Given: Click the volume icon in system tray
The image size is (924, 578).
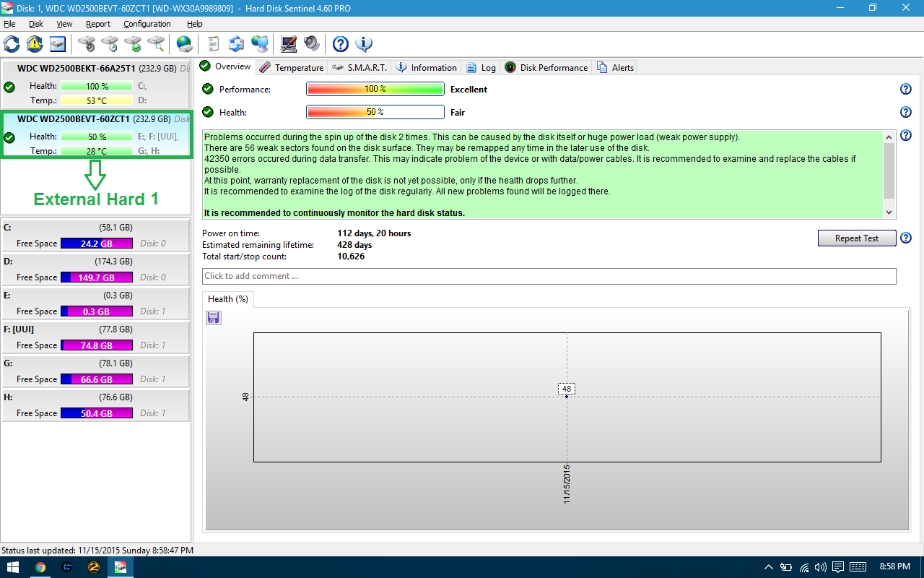Looking at the screenshot, I should [820, 567].
